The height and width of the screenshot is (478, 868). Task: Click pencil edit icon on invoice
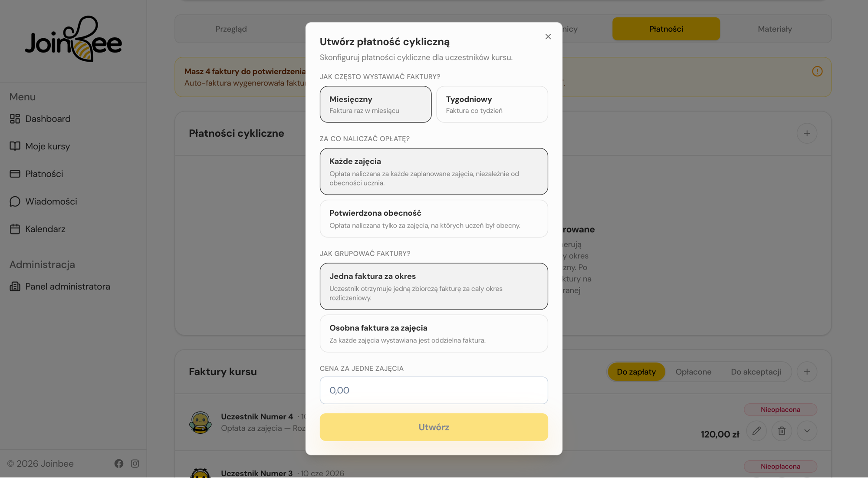click(756, 431)
